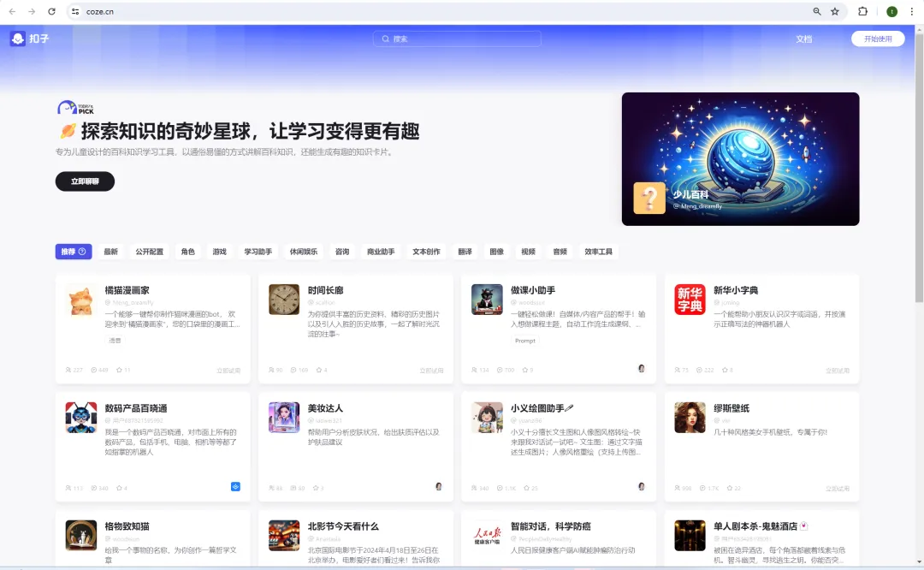Screen dimensions: 924x570
Task: Click bookmark star icon in address bar
Action: (x=835, y=12)
